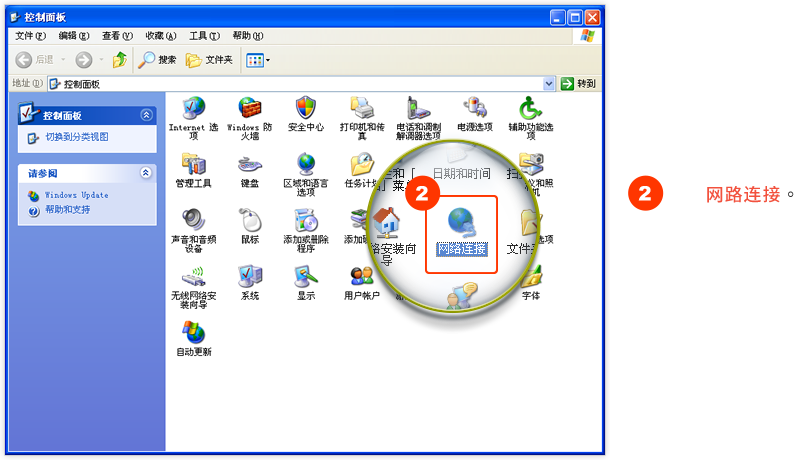800x460 pixels.
Task: Open the 键盘 keyboard icon
Action: 249,164
